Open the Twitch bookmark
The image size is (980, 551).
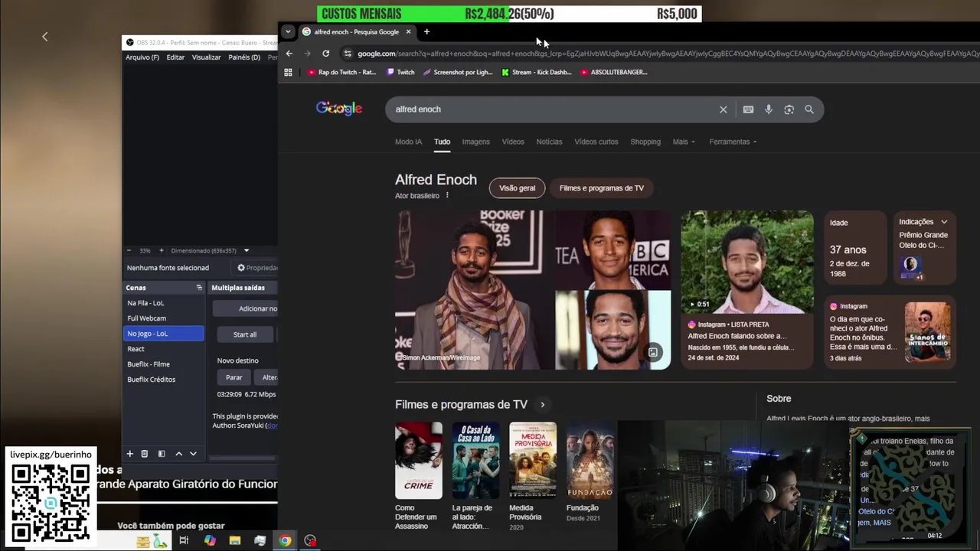401,72
